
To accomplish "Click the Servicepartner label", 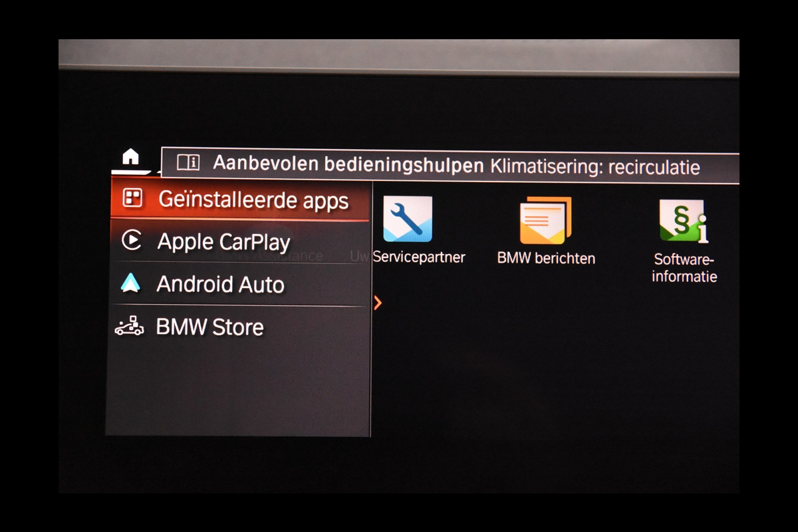I will (x=419, y=257).
